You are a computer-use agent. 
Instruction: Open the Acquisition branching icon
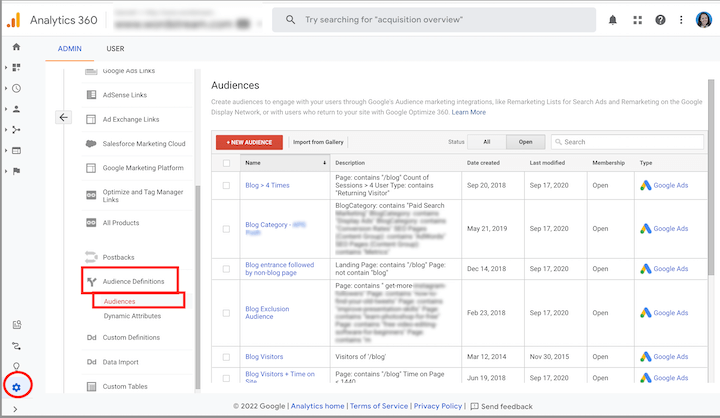click(17, 130)
